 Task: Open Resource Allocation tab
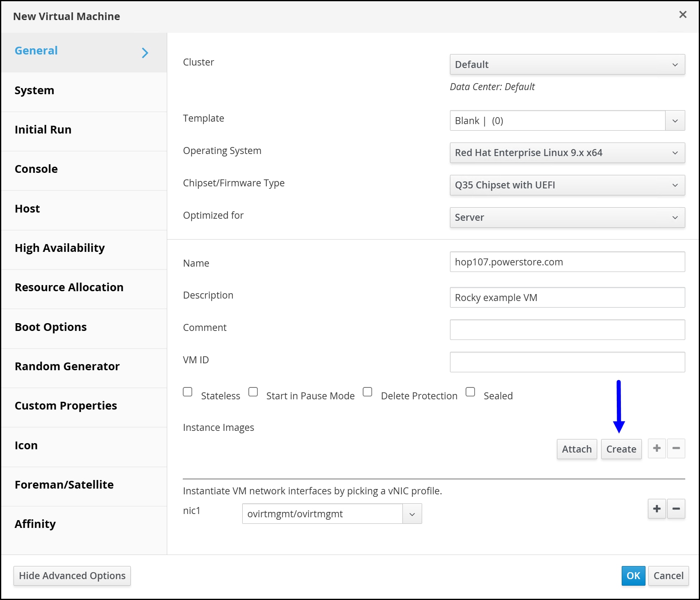(84, 289)
